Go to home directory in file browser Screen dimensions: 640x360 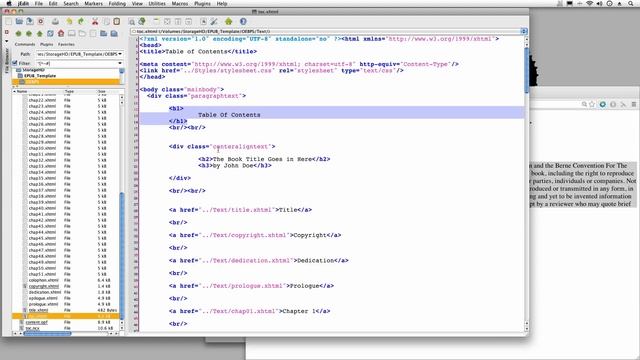[x=61, y=33]
